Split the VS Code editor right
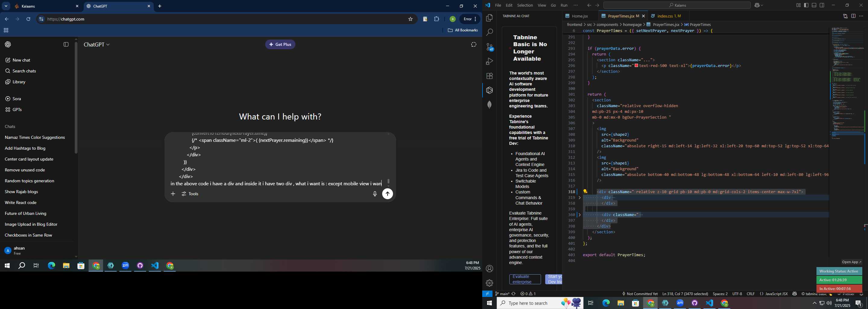Image resolution: width=868 pixels, height=309 pixels. click(x=853, y=16)
